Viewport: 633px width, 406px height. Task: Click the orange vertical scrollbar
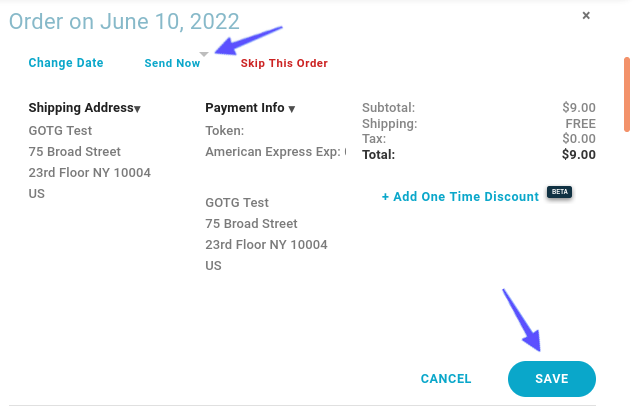pyautogui.click(x=627, y=94)
